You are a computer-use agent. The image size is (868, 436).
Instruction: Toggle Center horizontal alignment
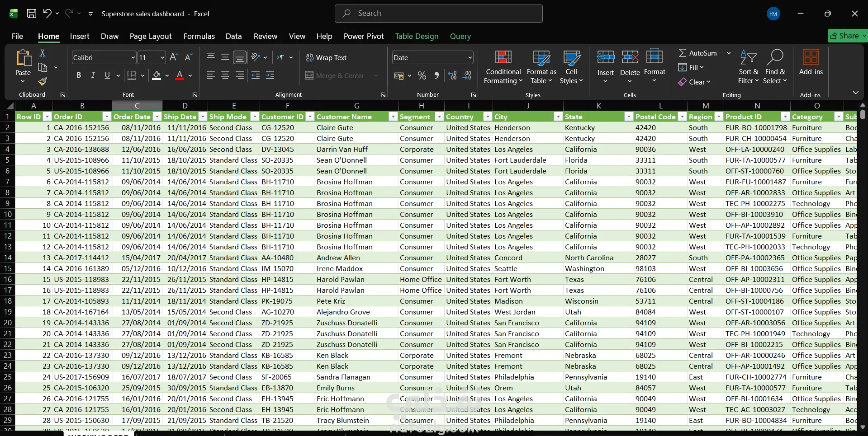pos(225,75)
